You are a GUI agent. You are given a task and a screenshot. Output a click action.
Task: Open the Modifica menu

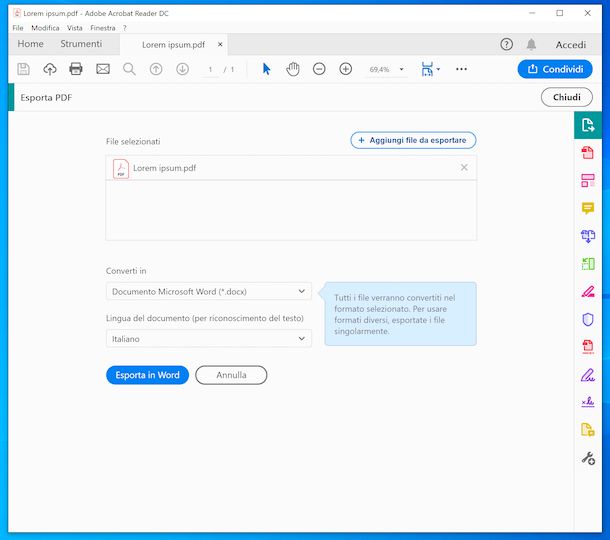pos(45,28)
